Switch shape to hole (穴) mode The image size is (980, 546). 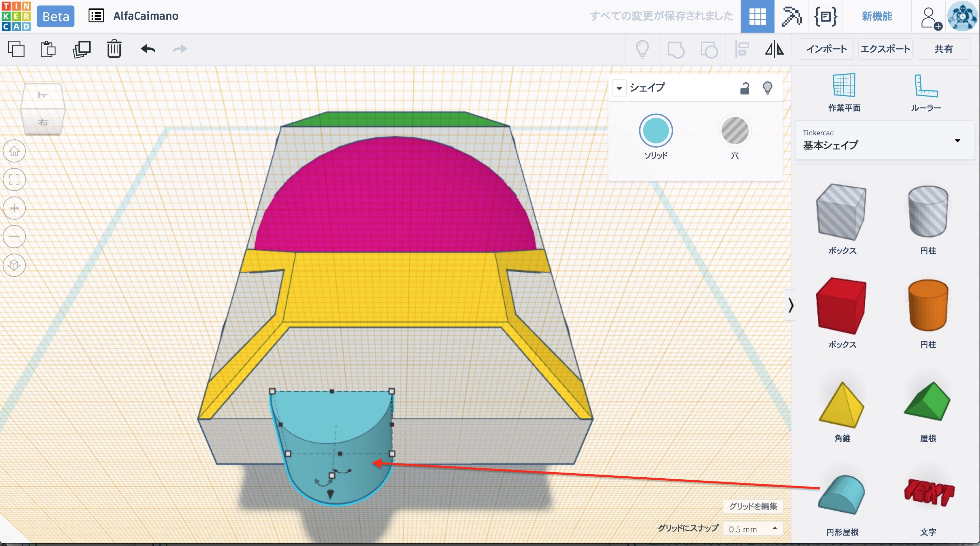735,131
